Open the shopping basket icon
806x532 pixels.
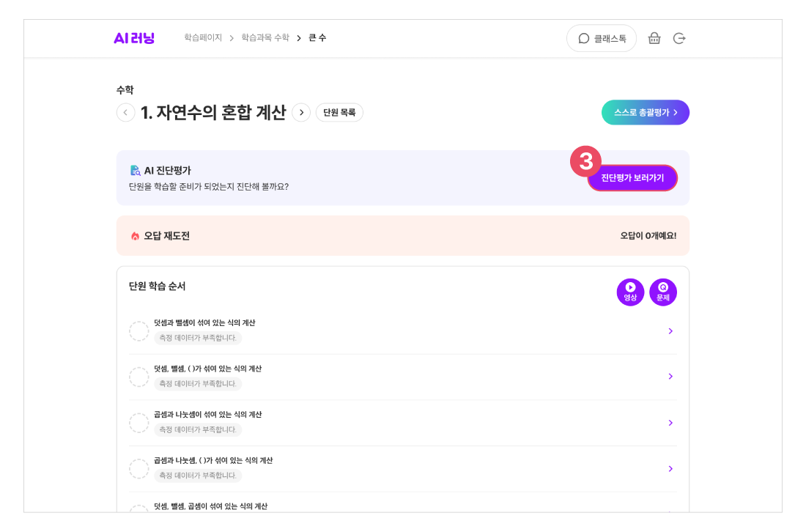tap(654, 39)
